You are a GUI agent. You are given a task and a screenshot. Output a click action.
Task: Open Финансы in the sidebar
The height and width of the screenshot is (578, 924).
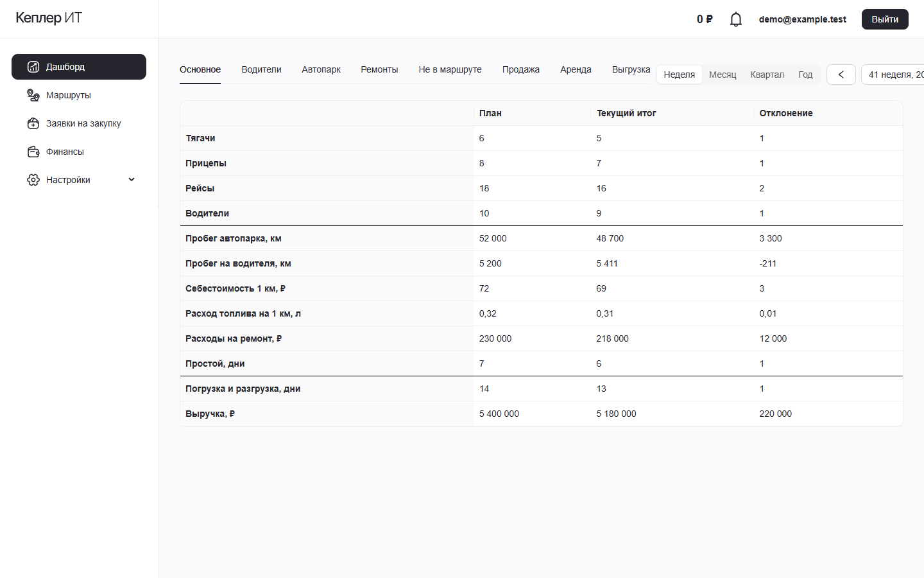[79, 152]
